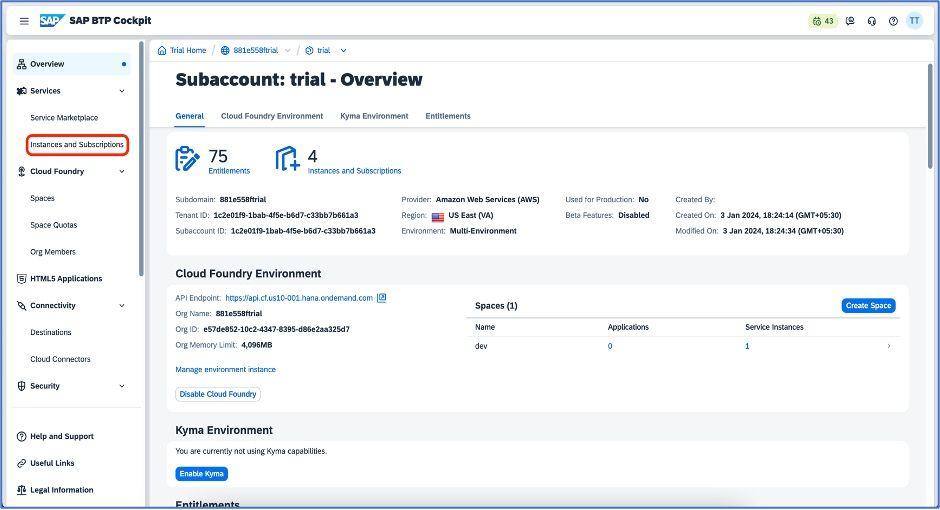This screenshot has width=940, height=510.
Task: Switch to the Kyma Environment tab
Action: (x=374, y=116)
